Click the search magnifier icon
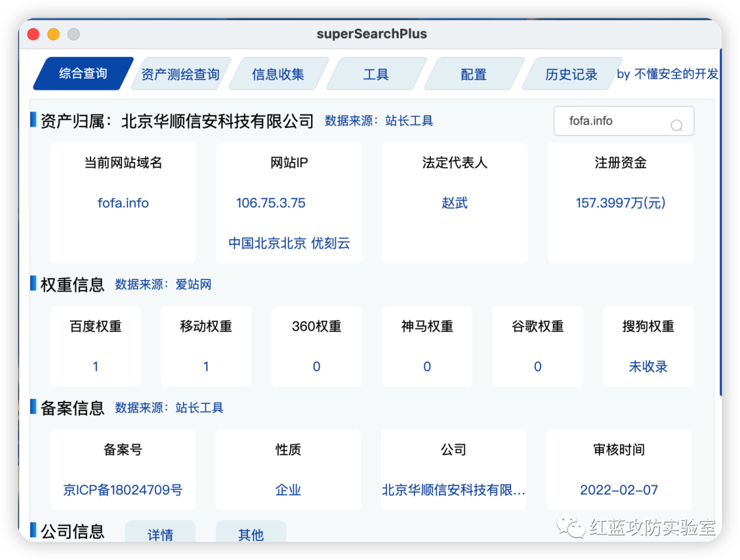Image resolution: width=740 pixels, height=560 pixels. [x=676, y=125]
